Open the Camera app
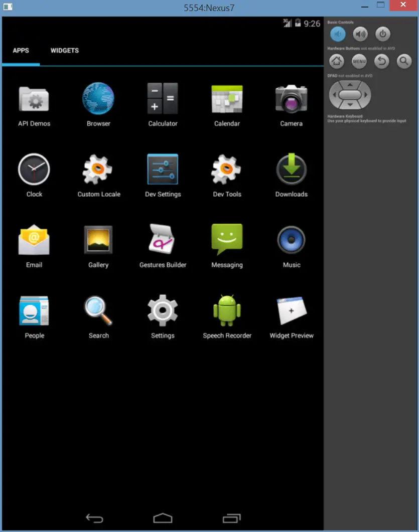 [291, 98]
